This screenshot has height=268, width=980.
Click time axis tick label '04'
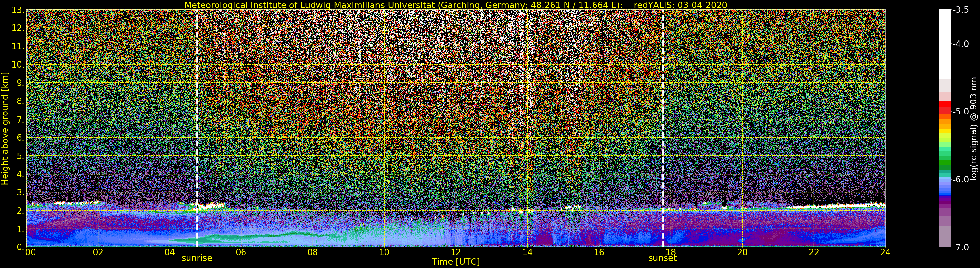[169, 252]
